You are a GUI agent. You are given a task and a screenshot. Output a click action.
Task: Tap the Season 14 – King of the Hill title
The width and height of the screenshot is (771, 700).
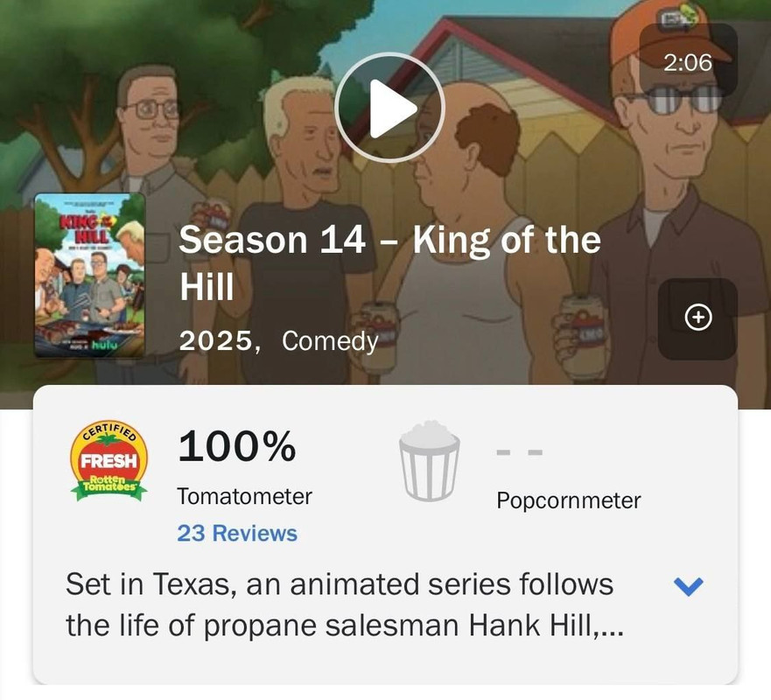click(x=389, y=263)
